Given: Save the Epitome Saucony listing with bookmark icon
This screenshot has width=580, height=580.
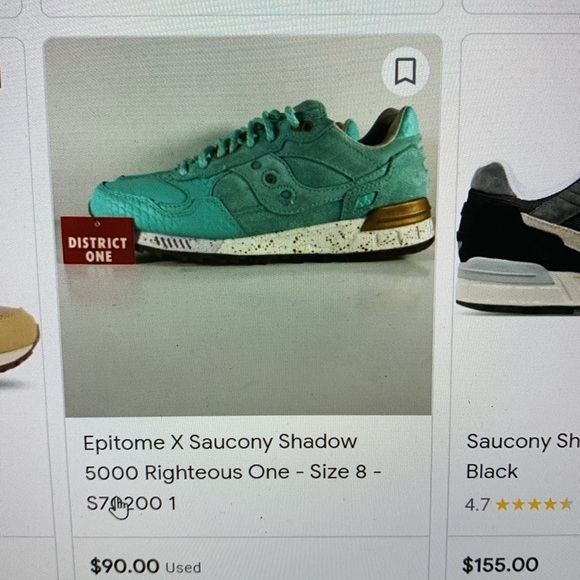Looking at the screenshot, I should tap(405, 71).
